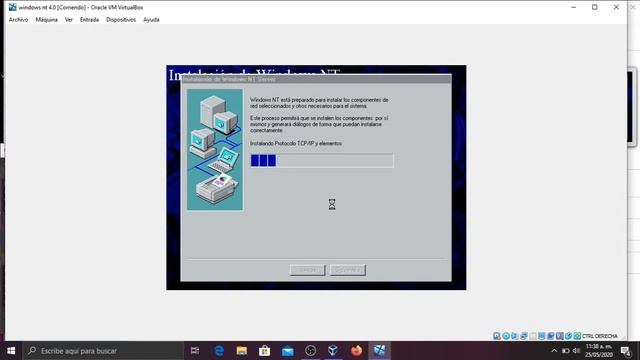
Task: Click the optical drive status icon
Action: point(506,336)
